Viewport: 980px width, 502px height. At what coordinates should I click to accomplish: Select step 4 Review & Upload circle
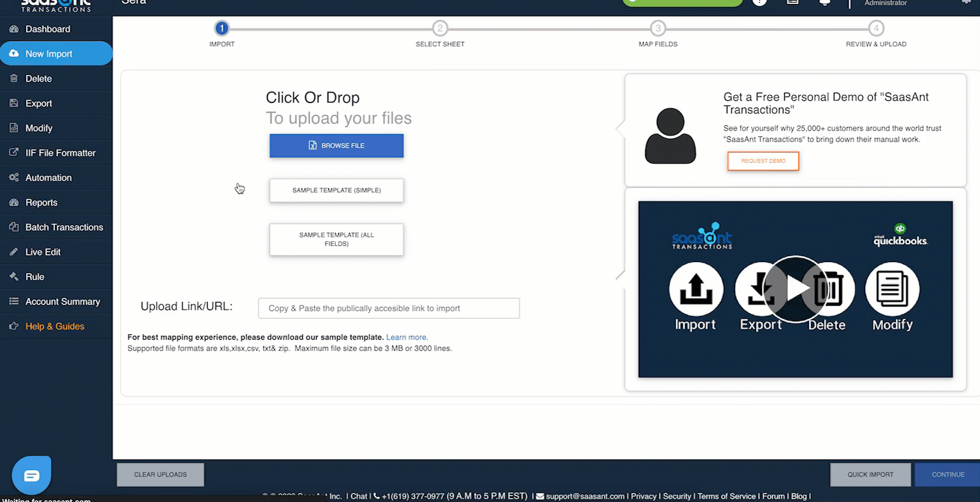coord(876,28)
